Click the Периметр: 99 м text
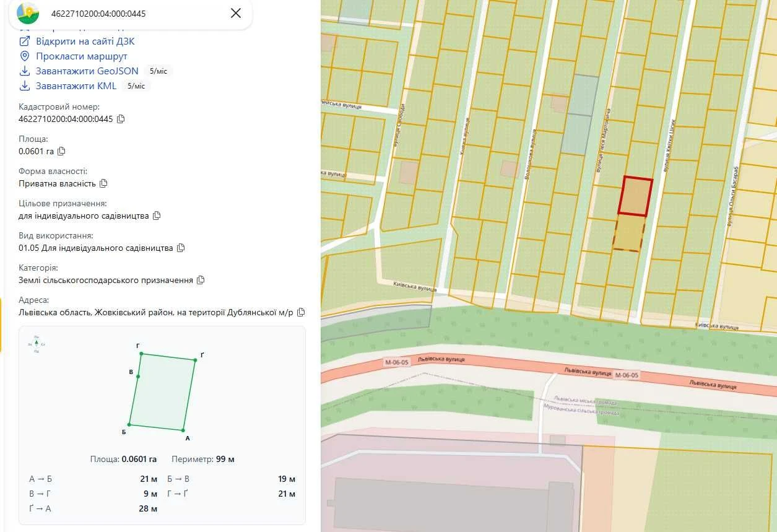 coord(203,460)
